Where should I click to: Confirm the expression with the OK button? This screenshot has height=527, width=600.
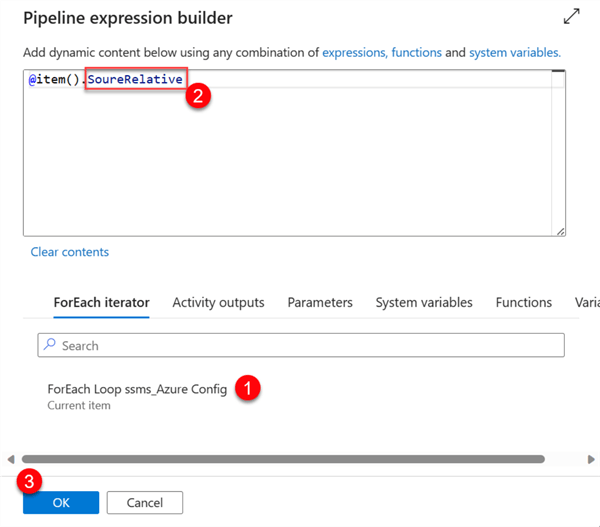point(61,503)
